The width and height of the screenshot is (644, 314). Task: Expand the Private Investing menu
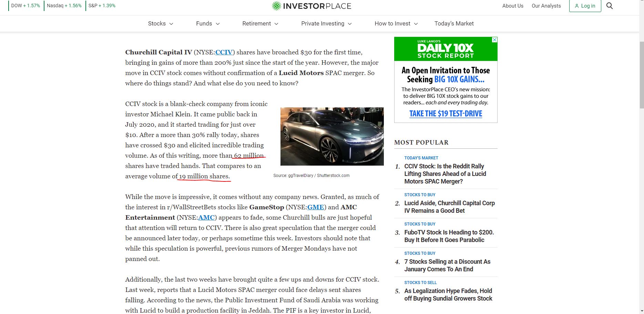pyautogui.click(x=326, y=23)
